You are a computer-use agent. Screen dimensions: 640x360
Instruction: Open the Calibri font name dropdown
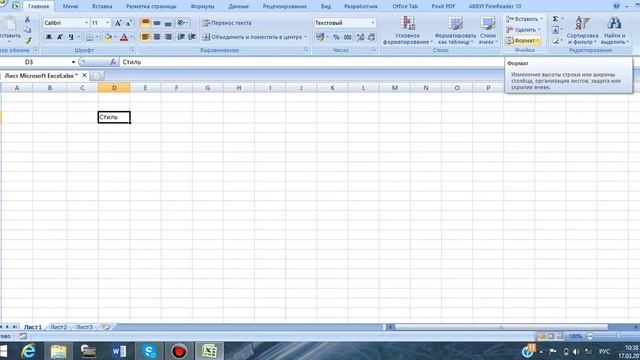coord(86,23)
